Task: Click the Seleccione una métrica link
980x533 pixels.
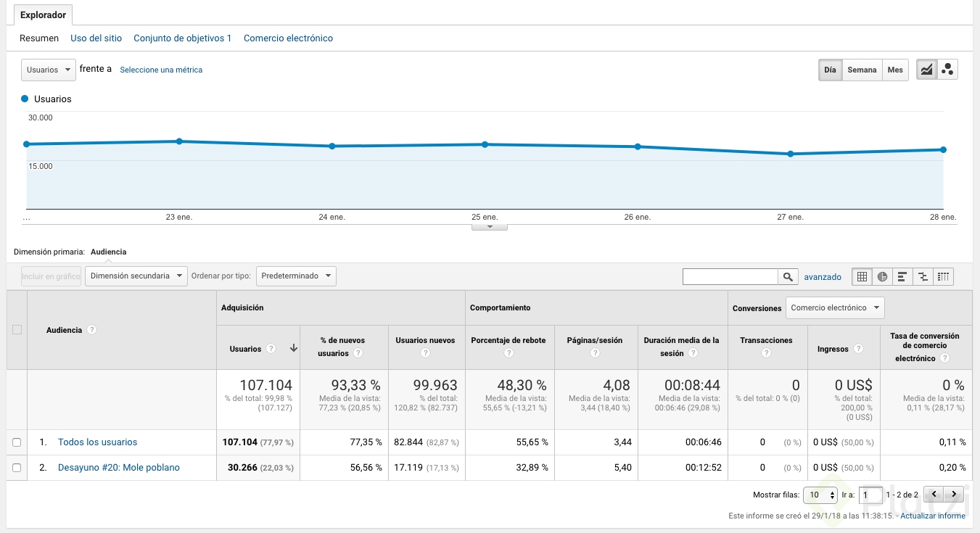Action: [x=161, y=70]
